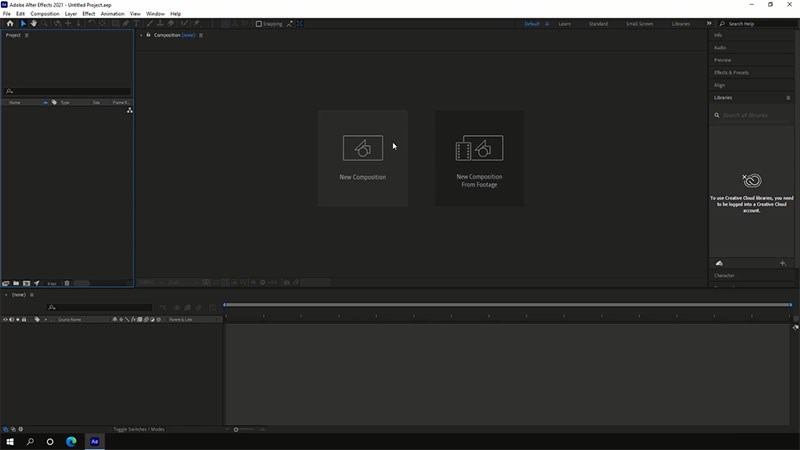
Task: Open the Libraries panel menu
Action: point(788,97)
